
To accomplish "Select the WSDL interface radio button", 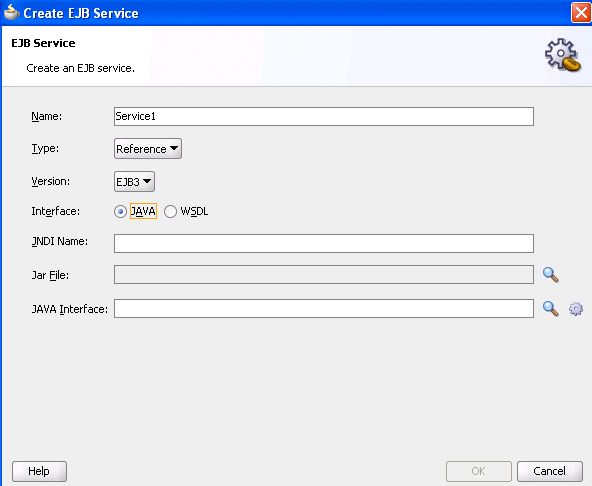I will (x=170, y=211).
